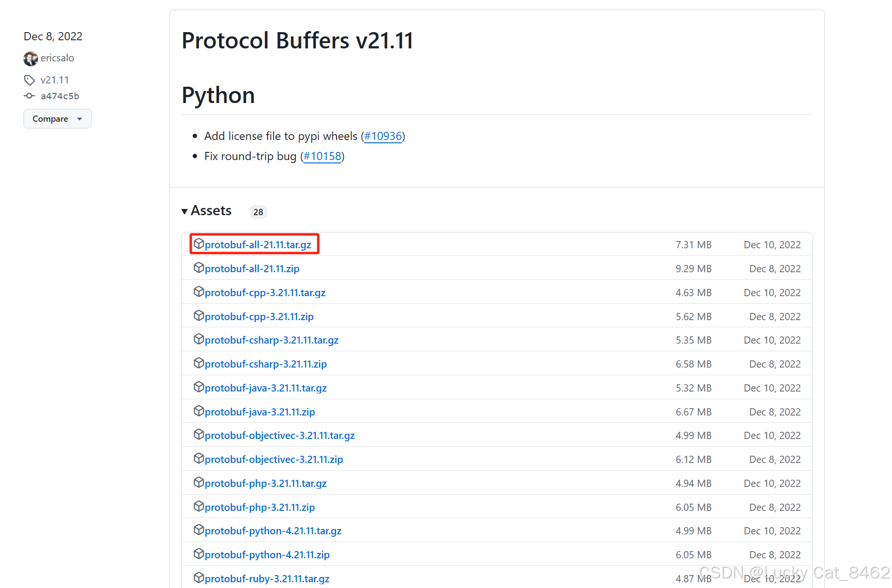Click the commit icon next to a474c5b
This screenshot has width=892, height=588.
(29, 96)
